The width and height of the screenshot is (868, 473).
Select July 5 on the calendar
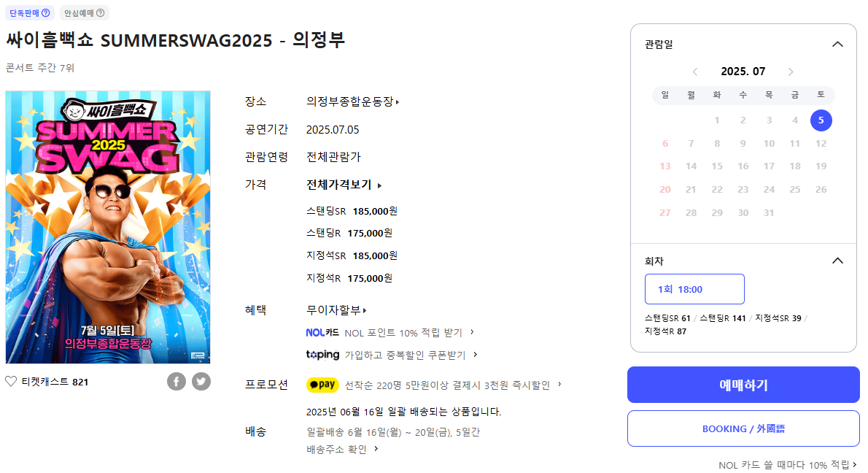click(x=821, y=120)
